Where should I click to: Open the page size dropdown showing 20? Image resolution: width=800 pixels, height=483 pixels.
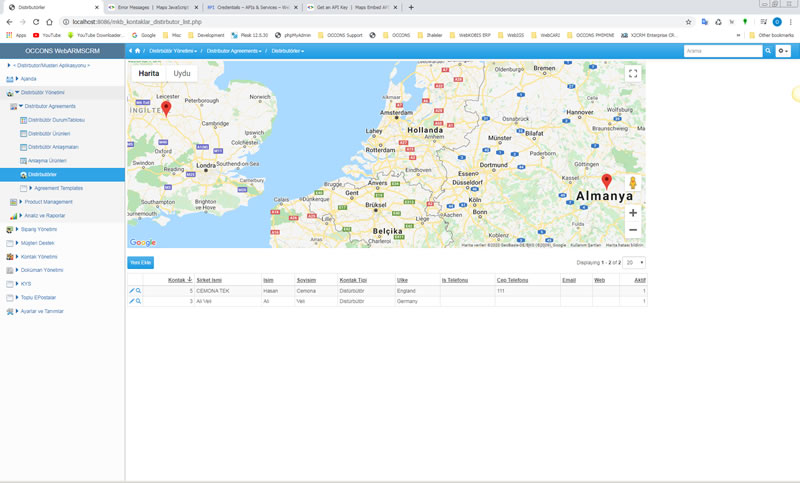click(634, 263)
